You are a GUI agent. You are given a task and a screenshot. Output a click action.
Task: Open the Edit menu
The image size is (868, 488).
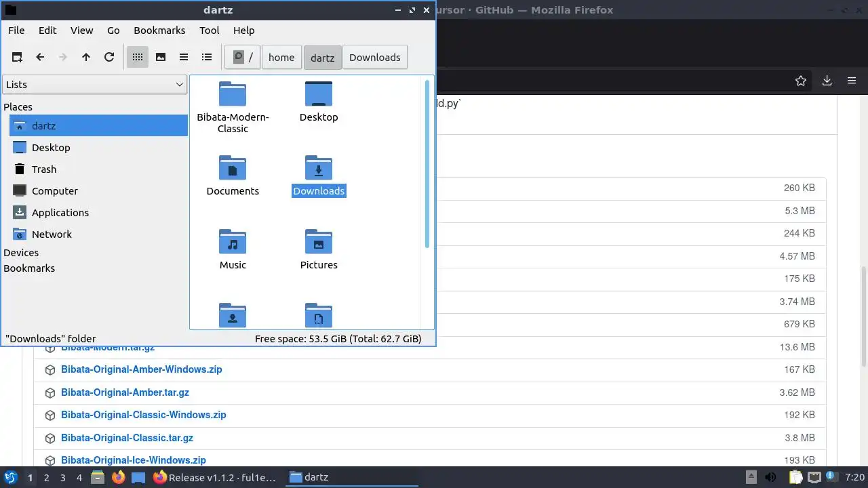click(x=47, y=30)
